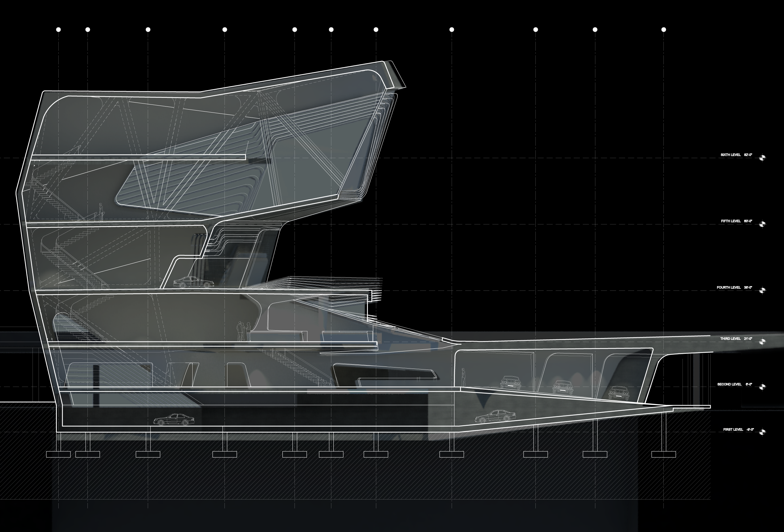Select the "FOURTH LEVEL" label
The height and width of the screenshot is (532, 784).
[x=729, y=287]
